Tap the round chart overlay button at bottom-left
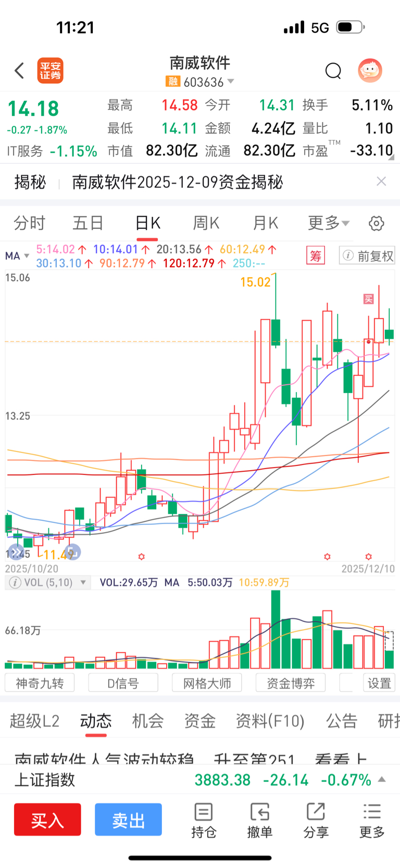The height and width of the screenshot is (868, 400). 73,552
